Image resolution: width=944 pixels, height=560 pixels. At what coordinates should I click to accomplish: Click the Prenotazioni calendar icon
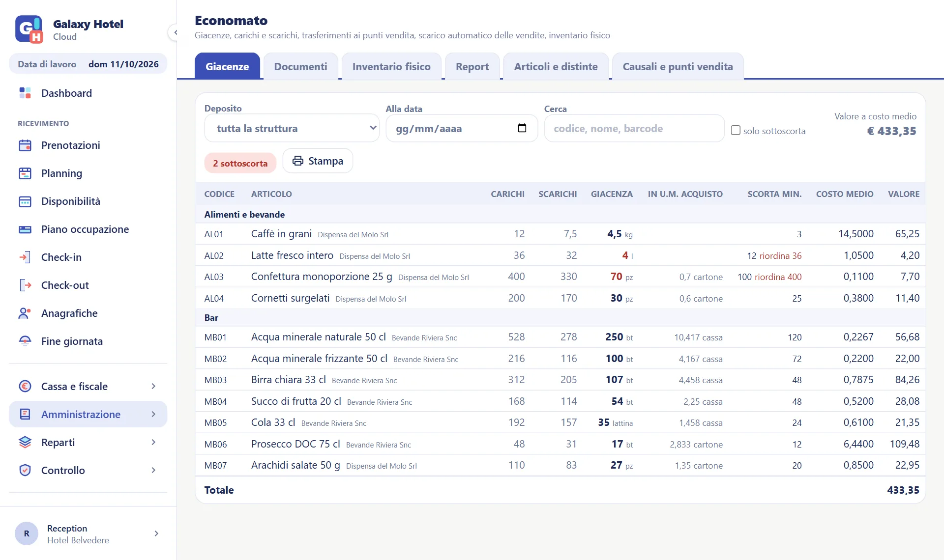pyautogui.click(x=25, y=145)
